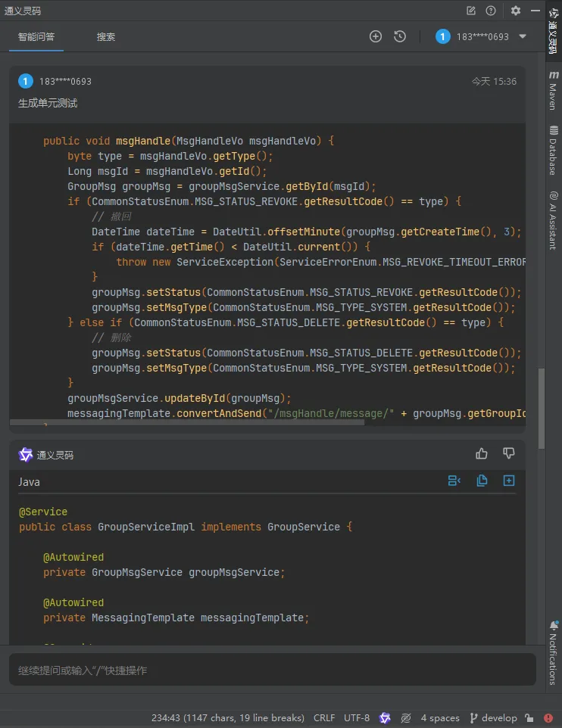Viewport: 562px width, 728px height.
Task: Click the 通义灵码 window title
Action: pos(22,11)
